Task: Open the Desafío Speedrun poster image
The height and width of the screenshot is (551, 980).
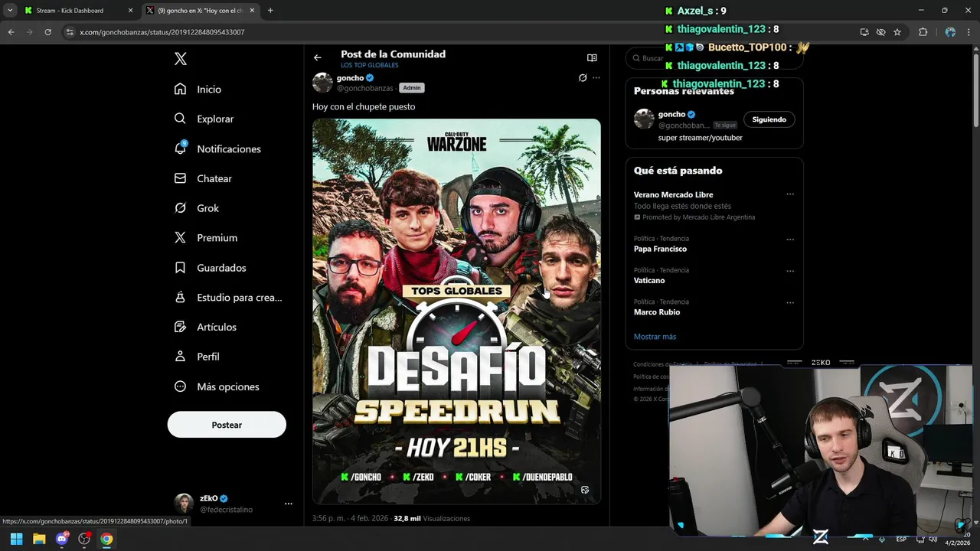Action: [456, 311]
